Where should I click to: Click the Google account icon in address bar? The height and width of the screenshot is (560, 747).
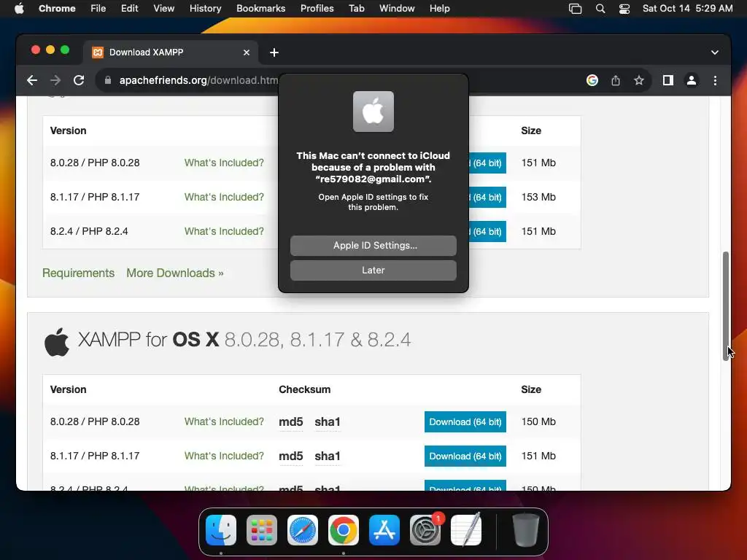(x=592, y=80)
